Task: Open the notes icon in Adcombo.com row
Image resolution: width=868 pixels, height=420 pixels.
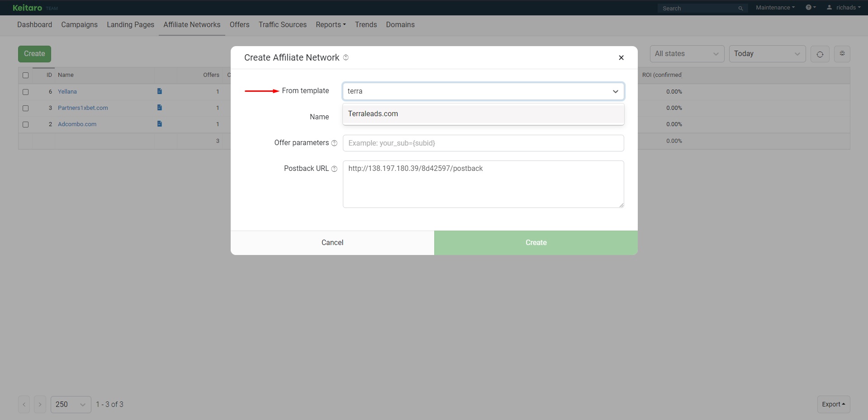Action: point(159,124)
